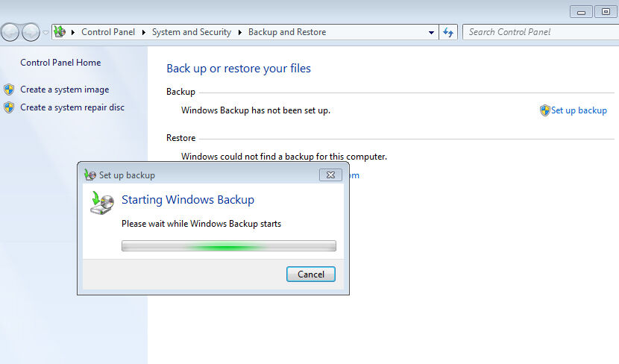Select the Control Panel breadcrumb
The width and height of the screenshot is (619, 364).
pyautogui.click(x=108, y=32)
